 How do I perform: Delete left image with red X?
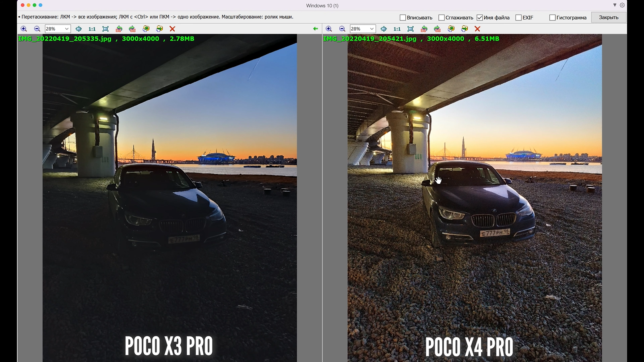[x=172, y=29]
